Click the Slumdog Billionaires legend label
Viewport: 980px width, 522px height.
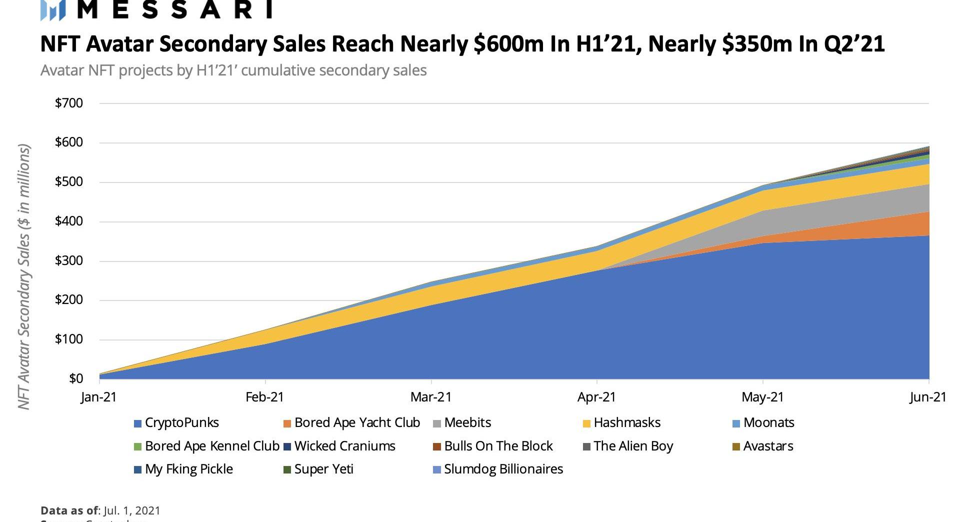[503, 469]
